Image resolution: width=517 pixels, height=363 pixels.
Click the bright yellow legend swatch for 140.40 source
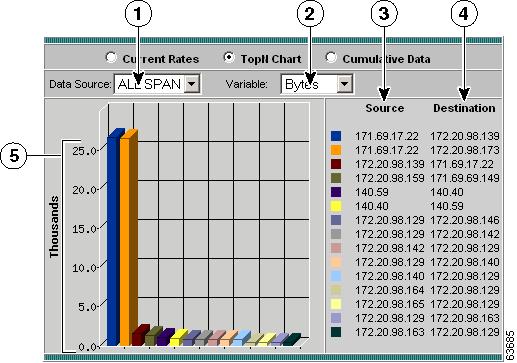tap(336, 206)
